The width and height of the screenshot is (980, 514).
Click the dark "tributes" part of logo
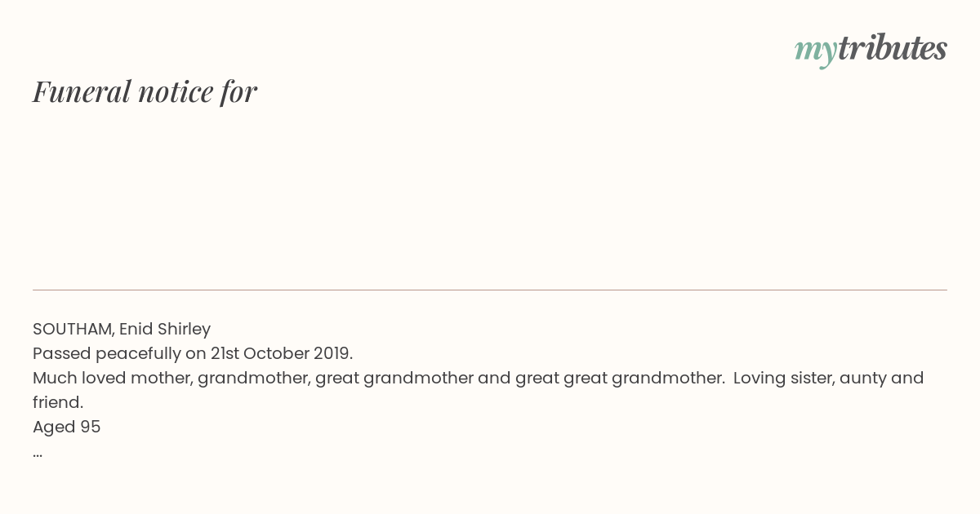point(893,47)
